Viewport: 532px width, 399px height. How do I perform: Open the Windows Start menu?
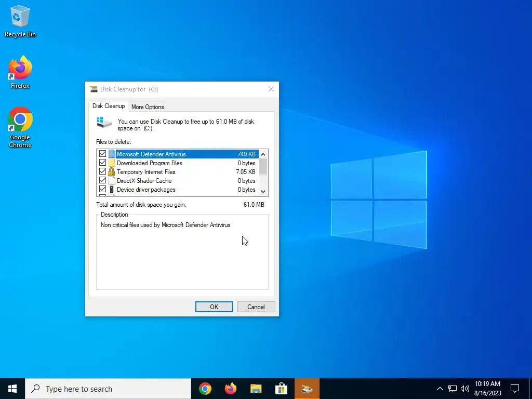[x=12, y=389]
